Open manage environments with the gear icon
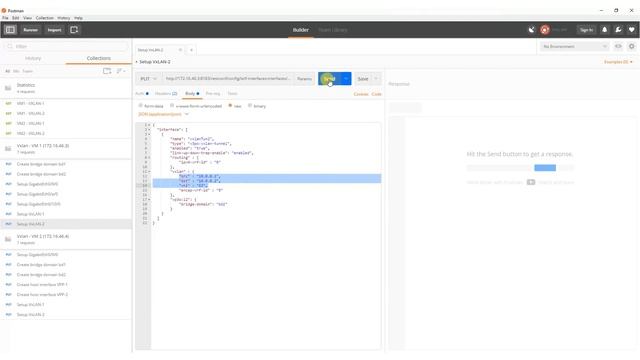 631,47
